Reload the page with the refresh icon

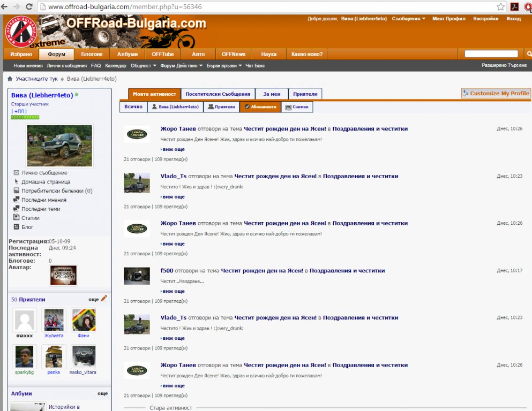(x=29, y=7)
